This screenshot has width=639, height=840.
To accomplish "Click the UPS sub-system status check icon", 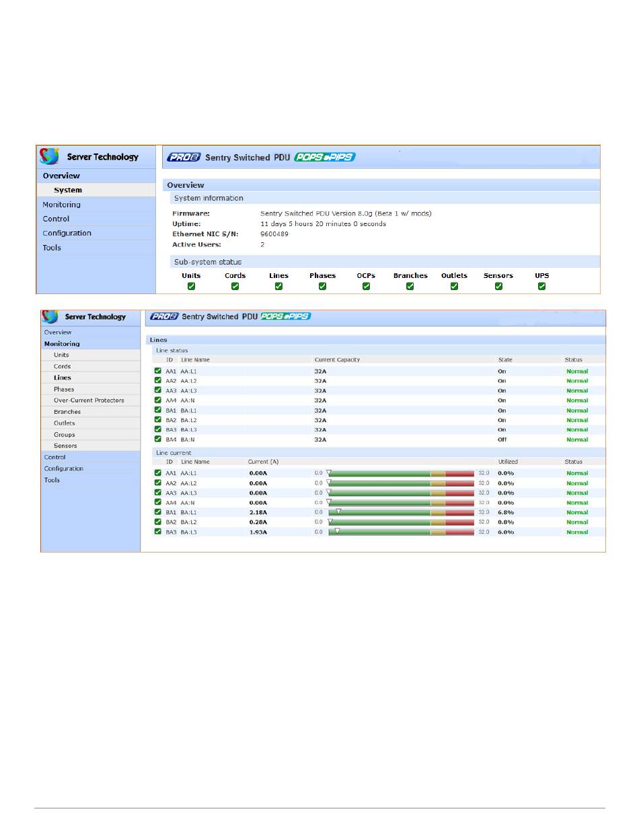I will point(542,286).
